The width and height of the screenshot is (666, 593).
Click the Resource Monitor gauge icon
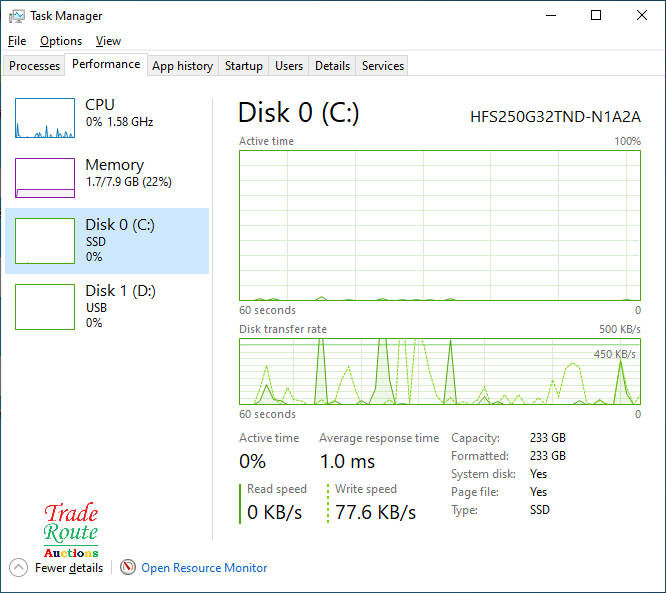click(x=128, y=568)
